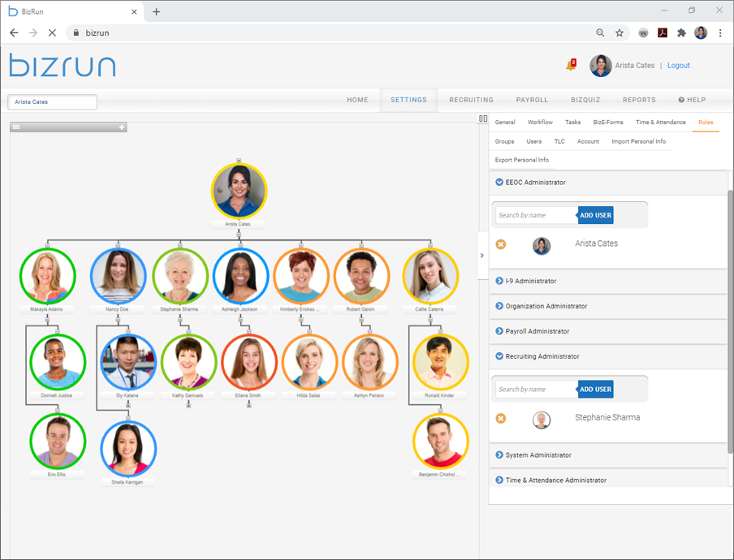Open a new browser tab
This screenshot has height=560, width=734.
click(157, 11)
